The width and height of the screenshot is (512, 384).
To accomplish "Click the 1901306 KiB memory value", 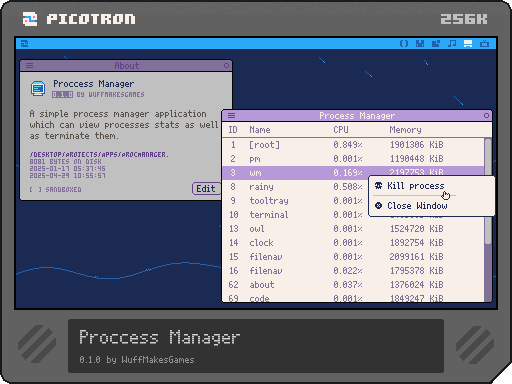I will (x=416, y=145).
